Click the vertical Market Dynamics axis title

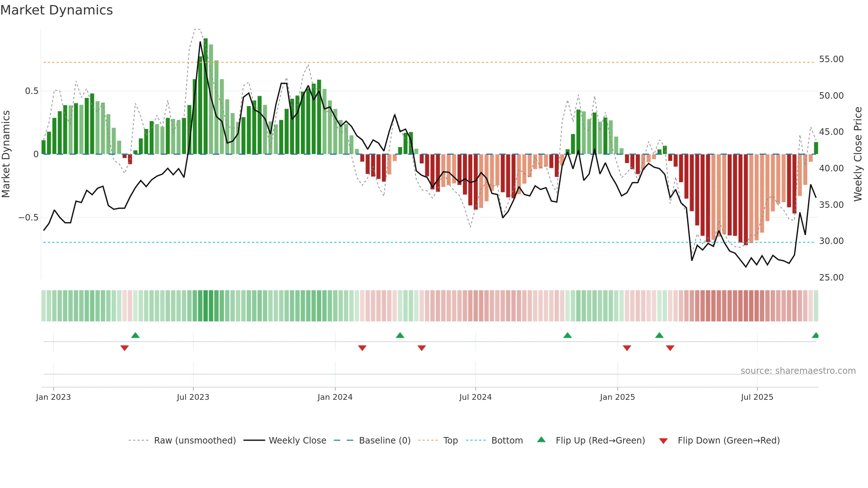coord(6,154)
